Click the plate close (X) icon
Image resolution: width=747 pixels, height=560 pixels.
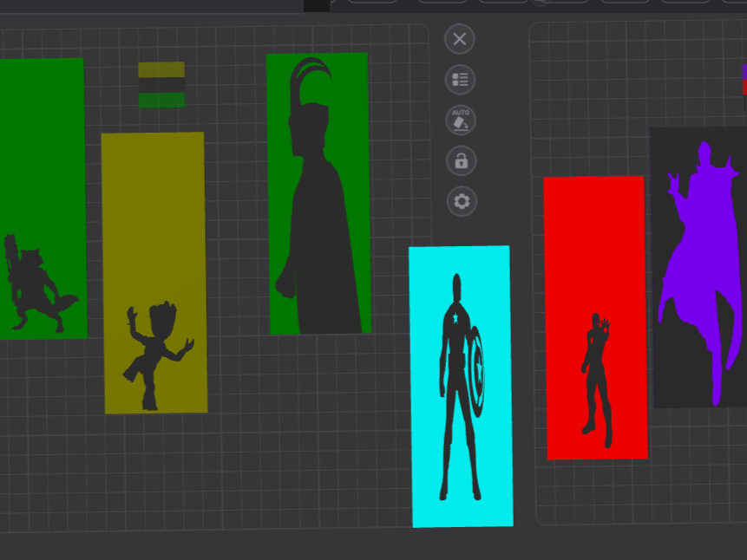point(459,39)
